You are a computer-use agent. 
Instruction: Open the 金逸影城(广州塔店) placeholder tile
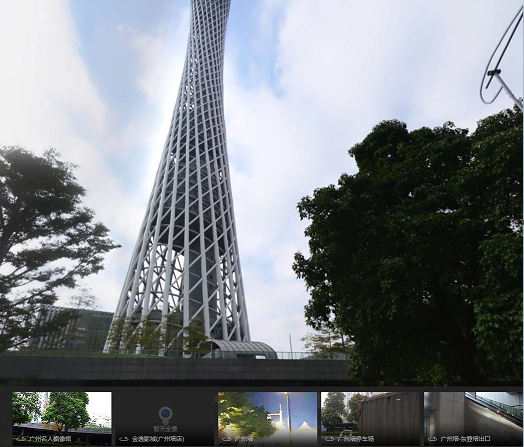click(165, 419)
